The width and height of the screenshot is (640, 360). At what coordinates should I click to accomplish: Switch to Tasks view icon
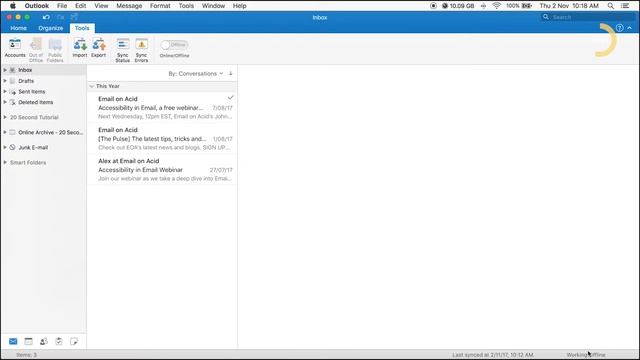click(x=59, y=341)
